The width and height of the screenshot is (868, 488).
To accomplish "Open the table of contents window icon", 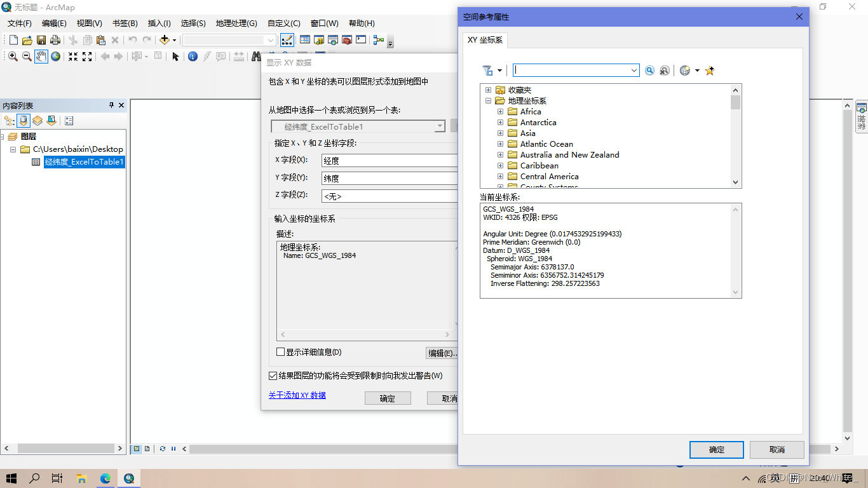I will click(x=305, y=40).
